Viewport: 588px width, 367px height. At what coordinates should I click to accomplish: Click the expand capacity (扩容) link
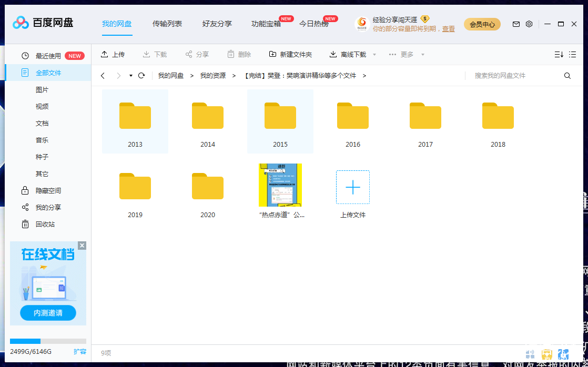point(80,352)
